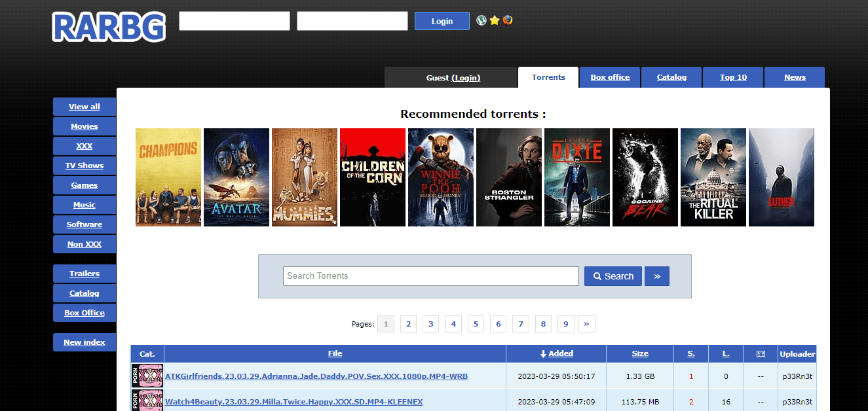Open The Ritual Killer poster
Image resolution: width=868 pixels, height=411 pixels.
713,177
